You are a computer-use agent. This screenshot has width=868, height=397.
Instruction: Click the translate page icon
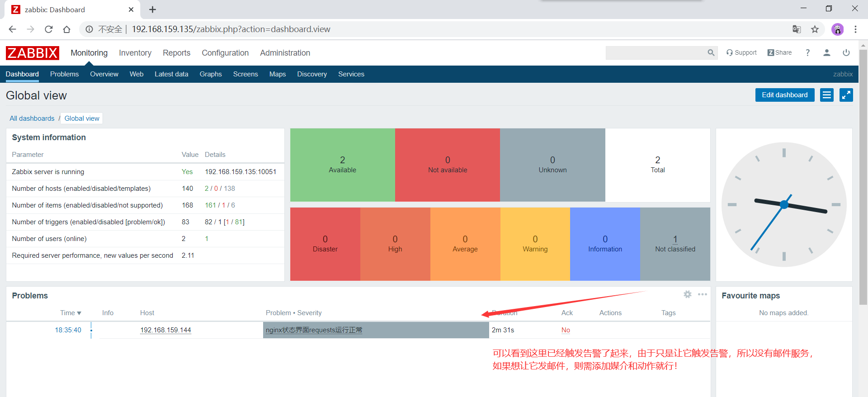pyautogui.click(x=797, y=29)
